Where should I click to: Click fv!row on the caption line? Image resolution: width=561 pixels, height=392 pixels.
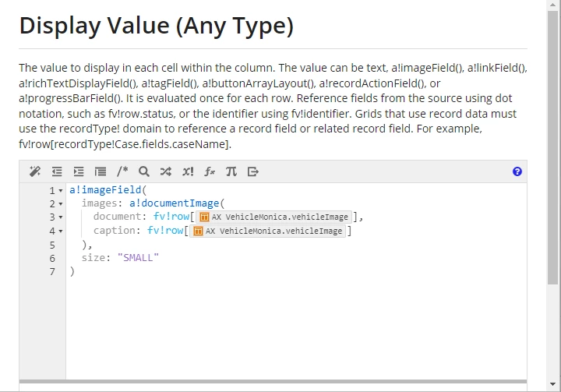(x=165, y=231)
